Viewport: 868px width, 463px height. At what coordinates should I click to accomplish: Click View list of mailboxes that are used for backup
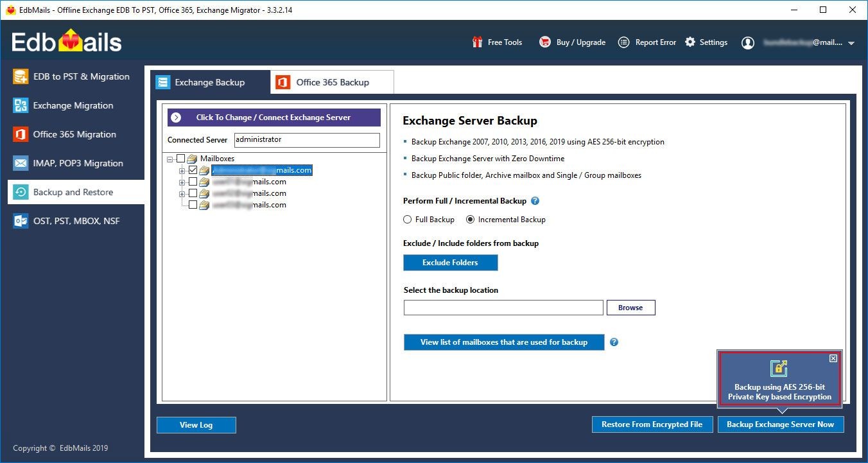[504, 342]
